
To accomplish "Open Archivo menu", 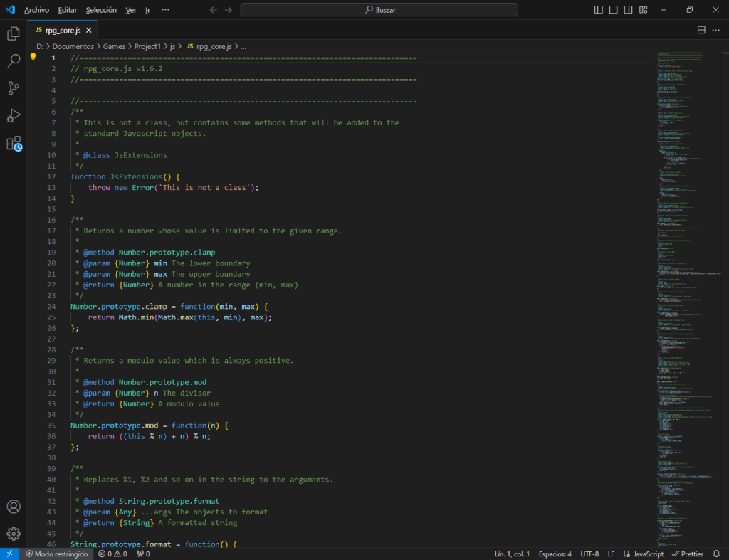I will coord(37,10).
